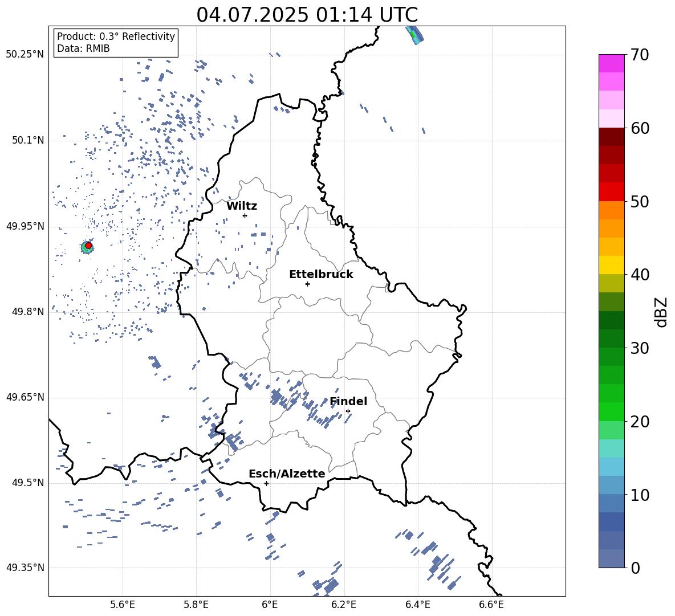Click the 0 tick on the colorbar
The height and width of the screenshot is (616, 675).
click(635, 568)
